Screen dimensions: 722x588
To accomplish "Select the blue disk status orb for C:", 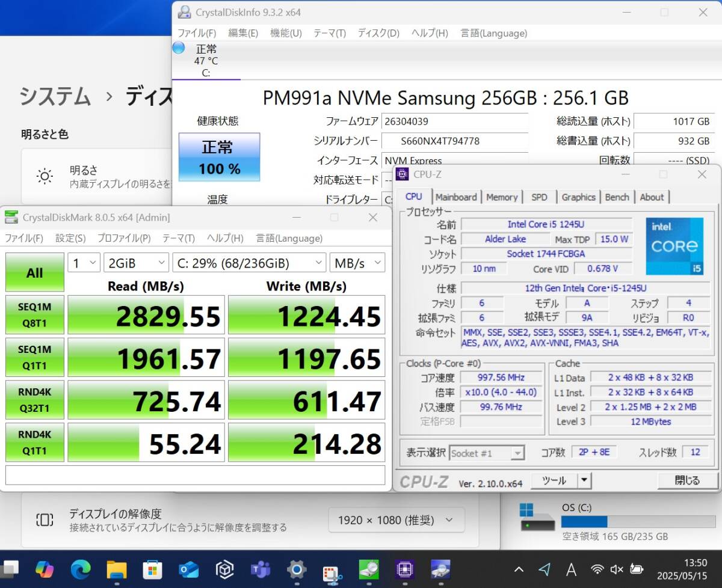I will click(x=179, y=48).
